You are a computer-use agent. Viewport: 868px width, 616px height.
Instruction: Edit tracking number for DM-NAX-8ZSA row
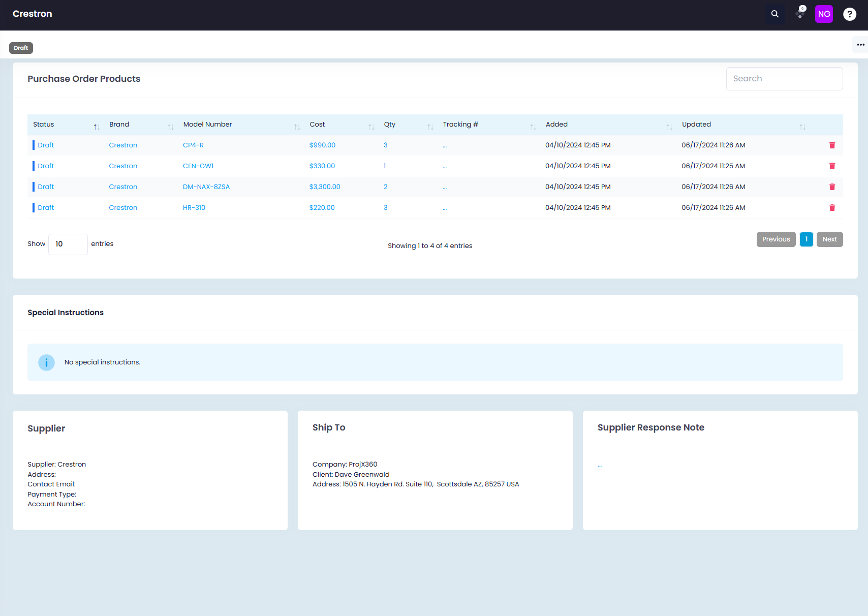click(x=445, y=188)
